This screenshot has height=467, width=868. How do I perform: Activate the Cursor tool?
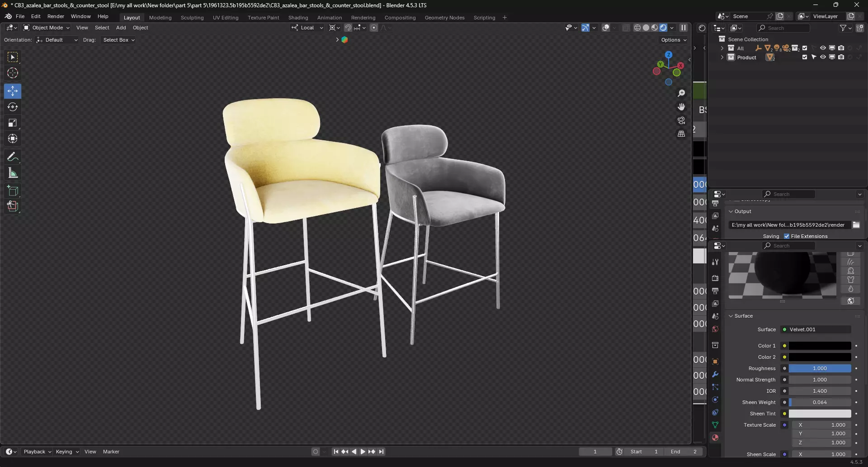point(13,73)
